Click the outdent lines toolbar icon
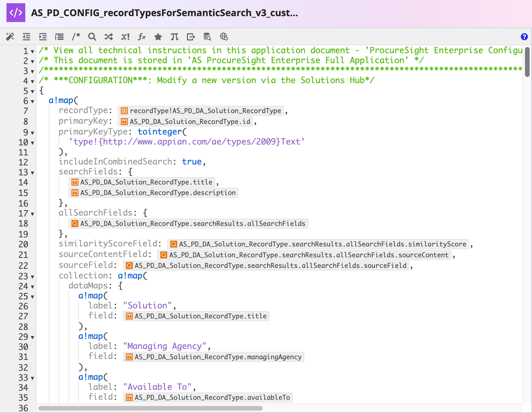The image size is (532, 413). (x=26, y=37)
